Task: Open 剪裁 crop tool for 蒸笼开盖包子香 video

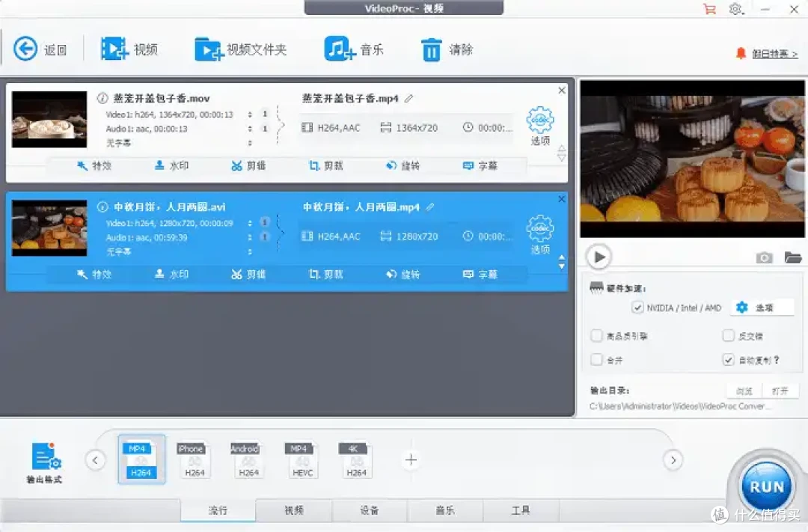Action: coord(325,165)
